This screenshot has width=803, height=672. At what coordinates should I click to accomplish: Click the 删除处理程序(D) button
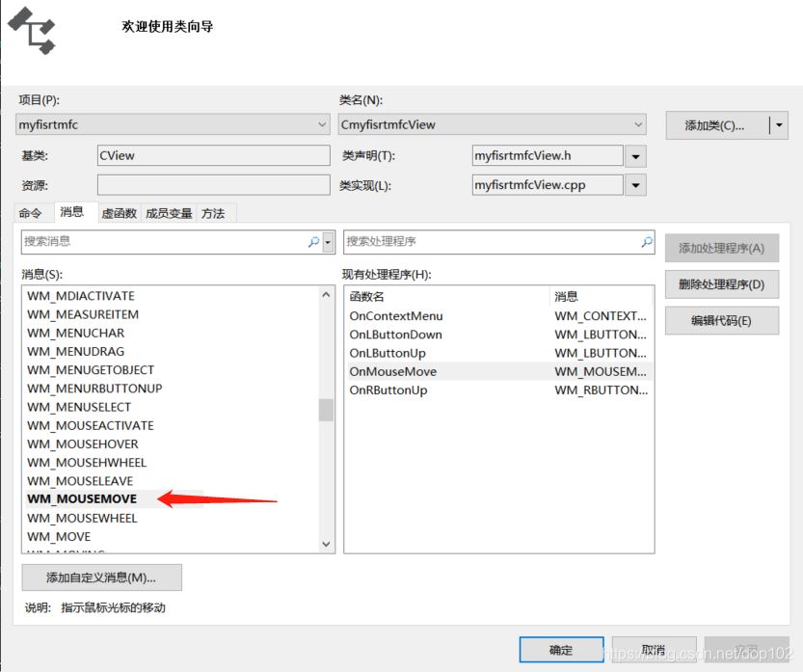pyautogui.click(x=722, y=284)
